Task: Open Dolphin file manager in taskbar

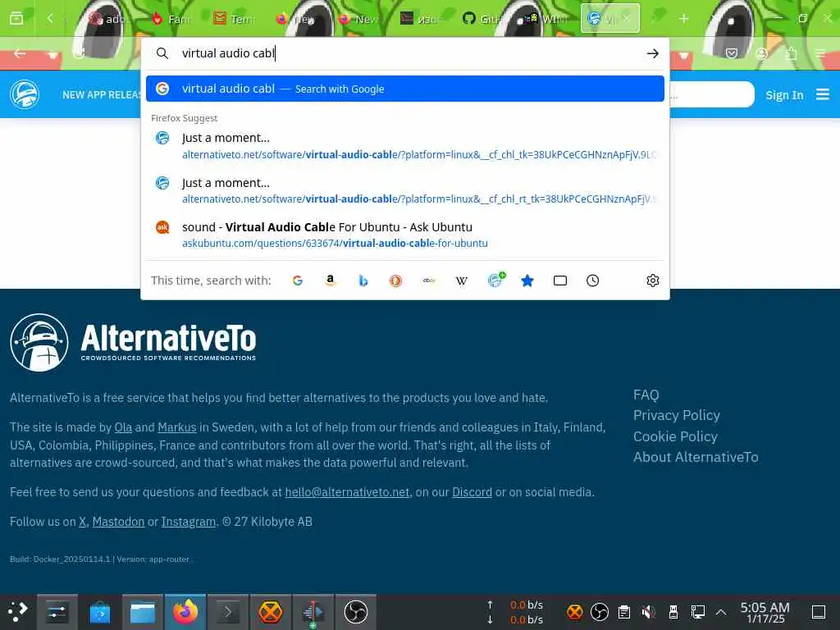Action: 143,612
